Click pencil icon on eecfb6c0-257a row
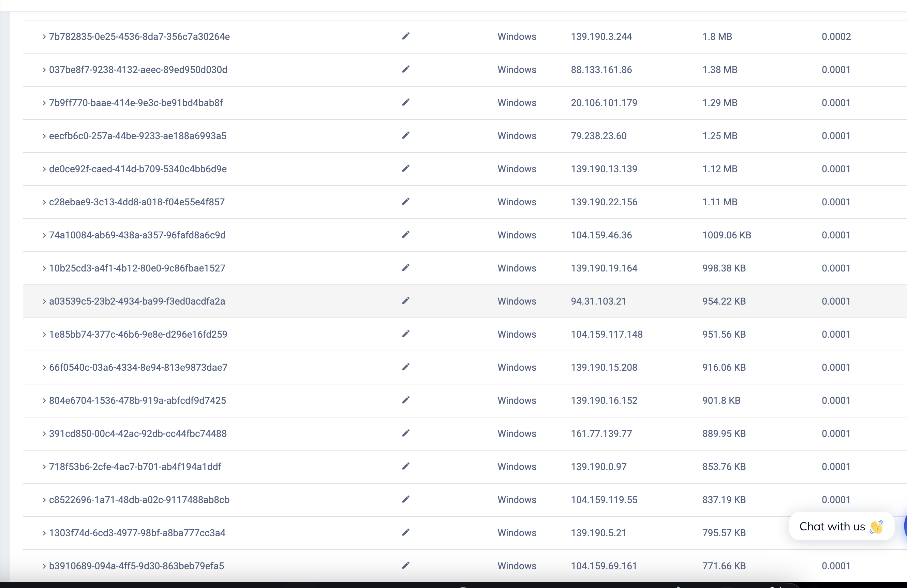Viewport: 907px width, 588px height. click(405, 136)
